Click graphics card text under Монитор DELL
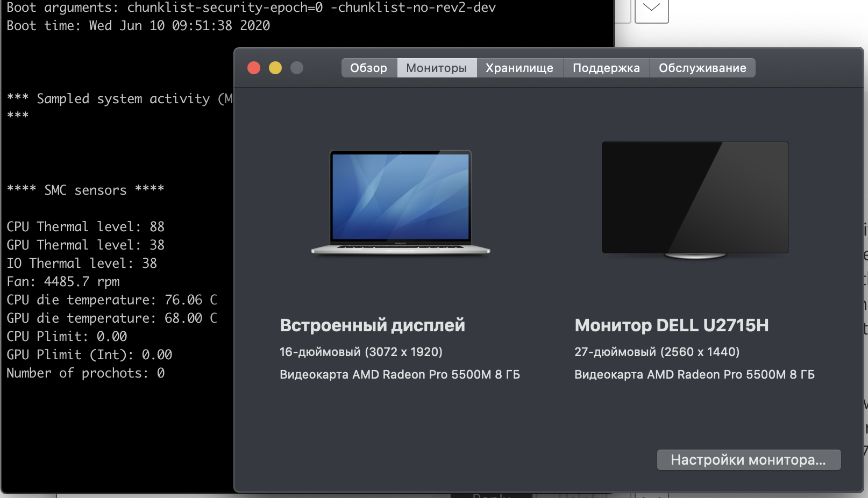Image resolution: width=868 pixels, height=498 pixels. coord(694,374)
